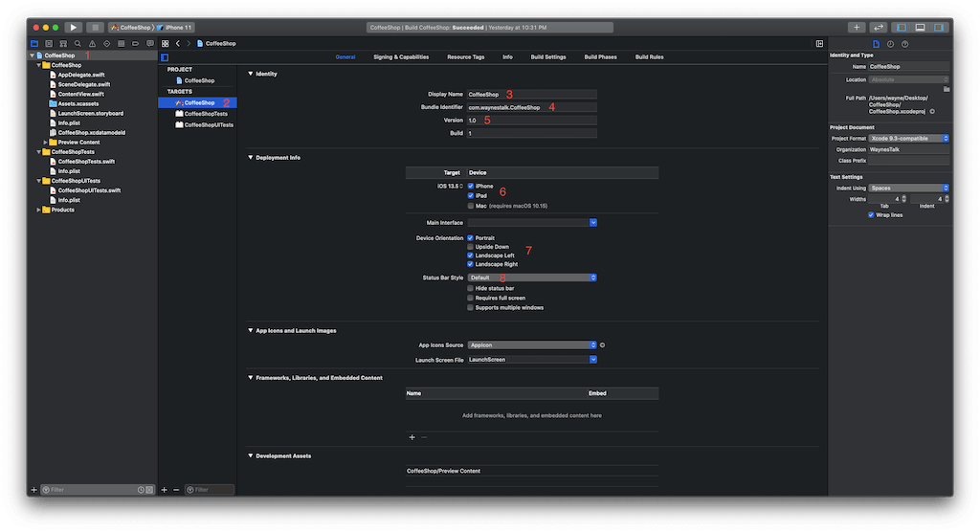Enable Upside Down orientation
Screen dimensions: 980x532
click(471, 247)
